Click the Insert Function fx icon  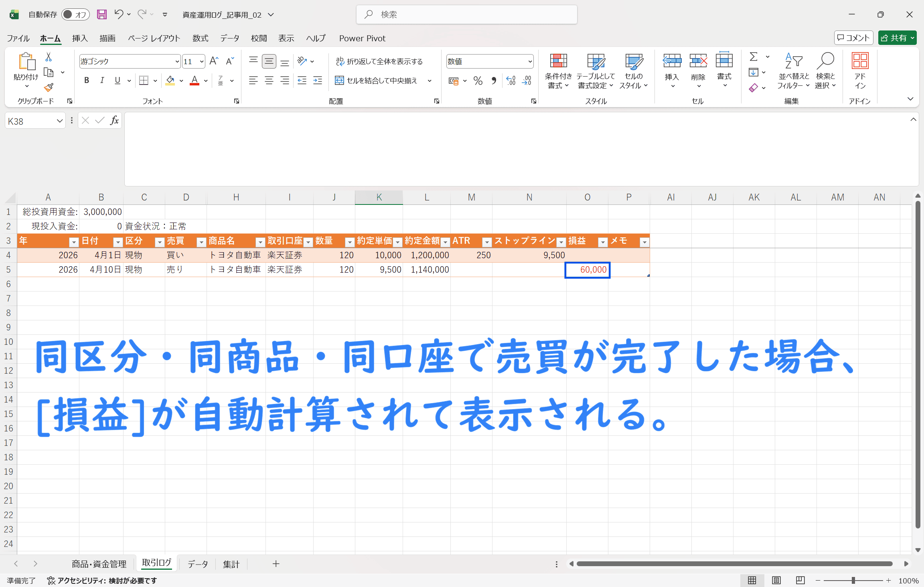tap(114, 121)
